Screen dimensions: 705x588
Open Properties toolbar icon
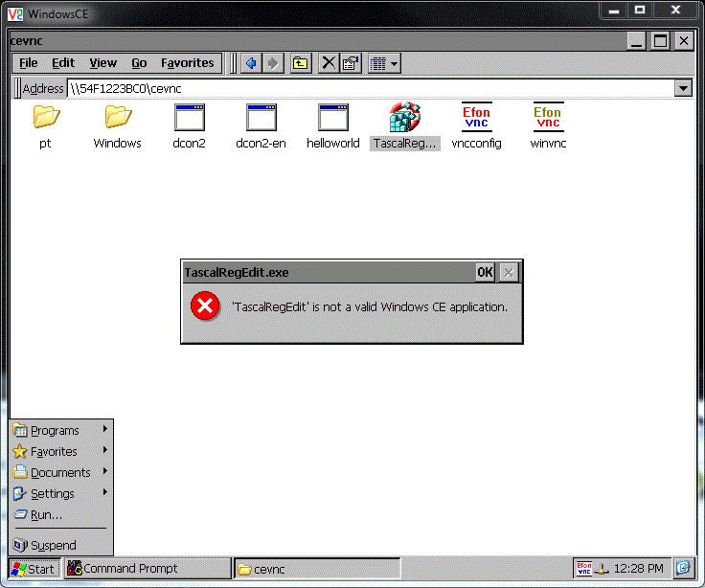coord(351,63)
